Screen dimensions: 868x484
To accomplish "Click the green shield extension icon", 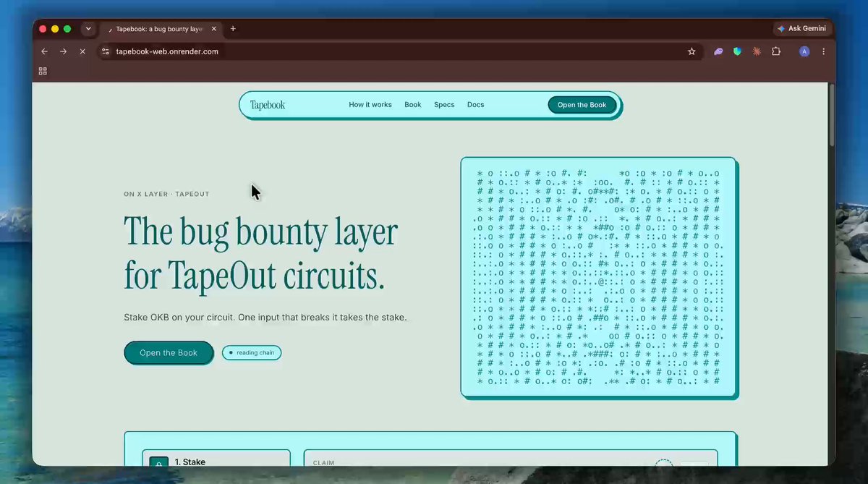I will point(737,51).
